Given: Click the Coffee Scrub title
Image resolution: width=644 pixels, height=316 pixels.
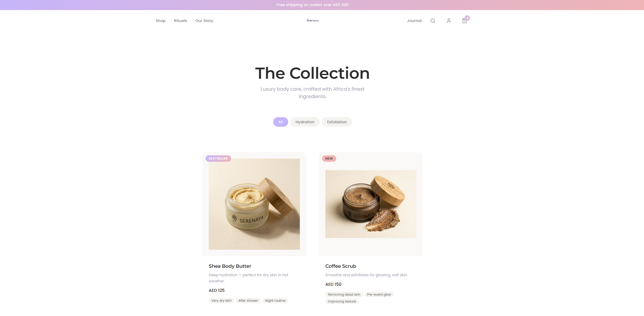Looking at the screenshot, I should 341,266.
